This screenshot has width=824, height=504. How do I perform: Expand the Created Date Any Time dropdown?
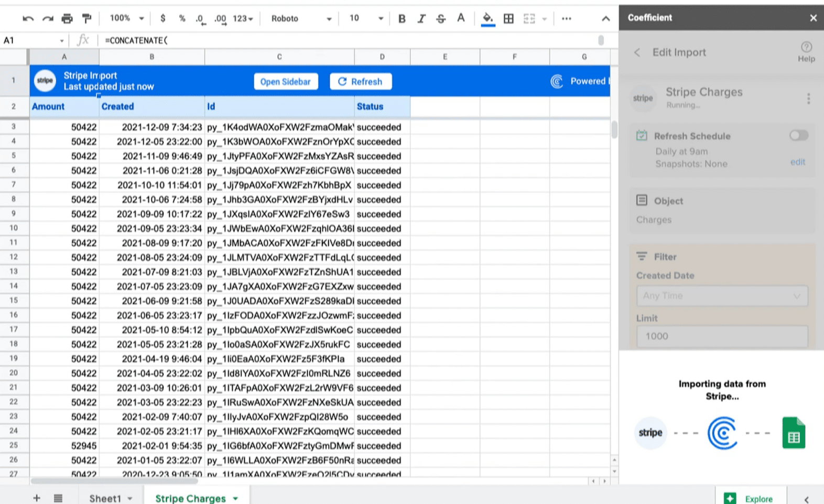722,296
